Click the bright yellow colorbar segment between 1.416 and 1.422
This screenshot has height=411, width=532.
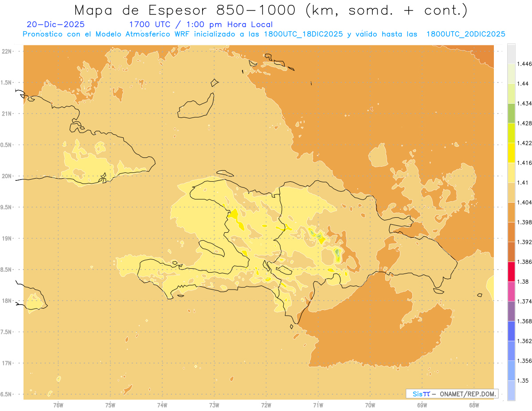click(511, 153)
